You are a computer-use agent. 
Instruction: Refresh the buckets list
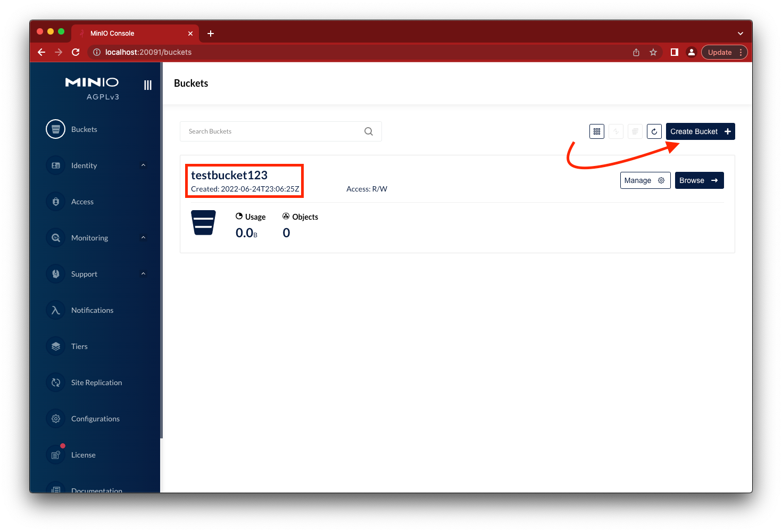(654, 131)
